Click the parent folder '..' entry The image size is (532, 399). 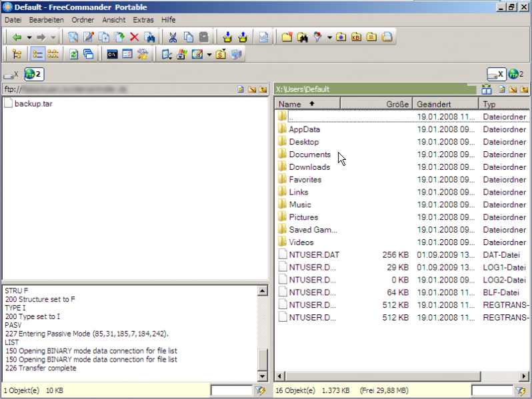tap(291, 117)
